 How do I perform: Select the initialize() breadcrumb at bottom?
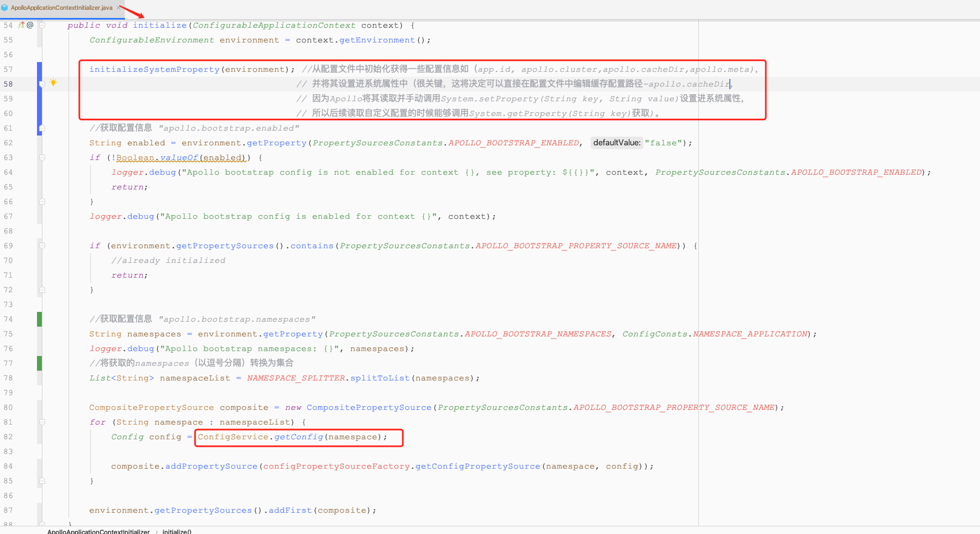tap(177, 531)
